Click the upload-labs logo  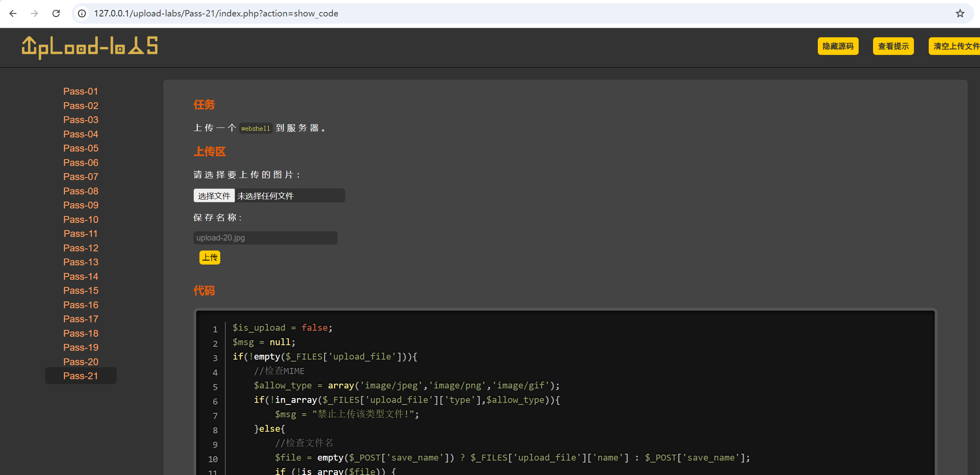90,47
